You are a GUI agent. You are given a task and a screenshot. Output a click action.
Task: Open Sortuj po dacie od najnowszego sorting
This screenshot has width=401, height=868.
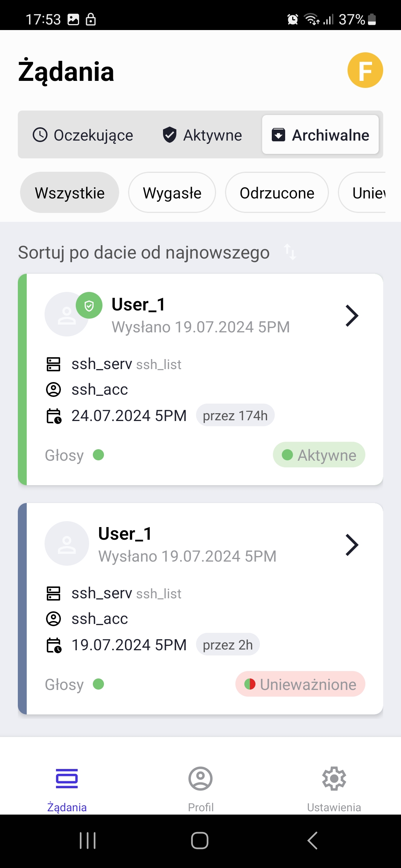coord(144,253)
